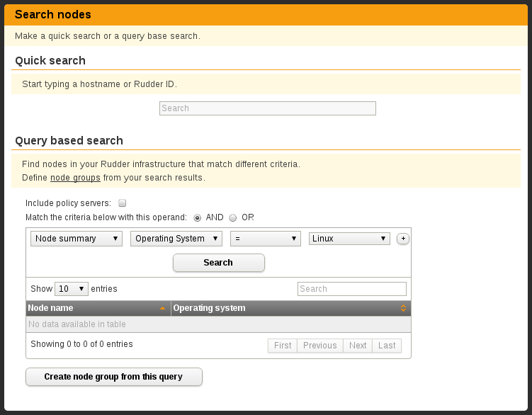Go to Previous page of results

pos(320,346)
